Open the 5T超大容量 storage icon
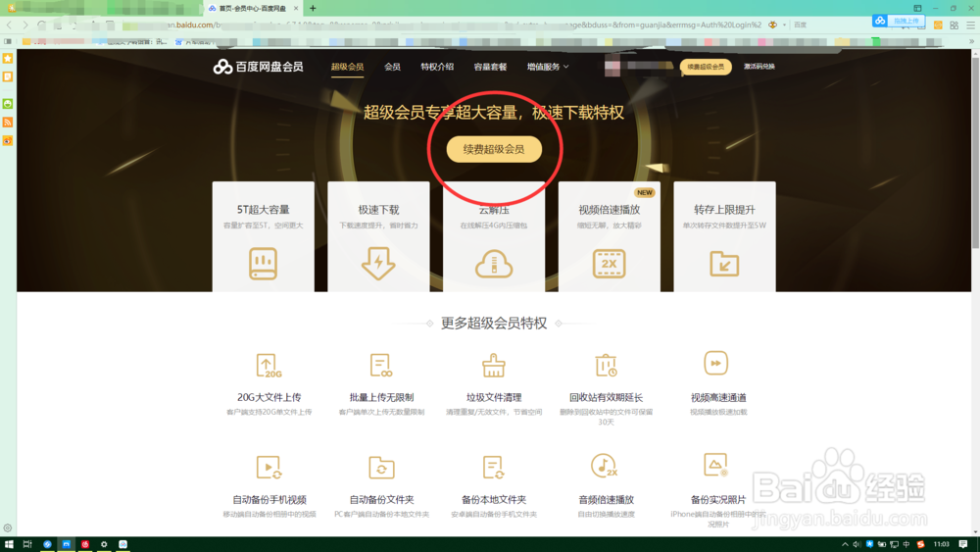The height and width of the screenshot is (552, 980). [x=263, y=263]
